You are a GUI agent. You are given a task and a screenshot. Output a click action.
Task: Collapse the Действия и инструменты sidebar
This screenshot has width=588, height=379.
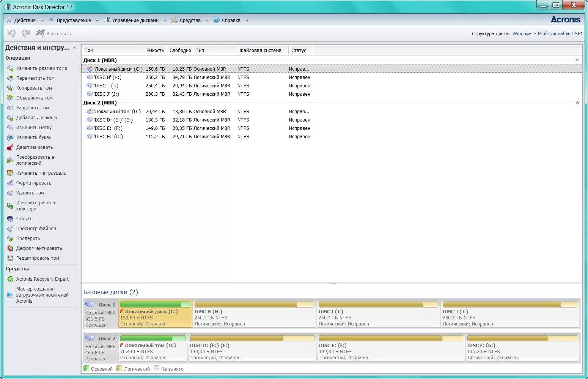(74, 47)
